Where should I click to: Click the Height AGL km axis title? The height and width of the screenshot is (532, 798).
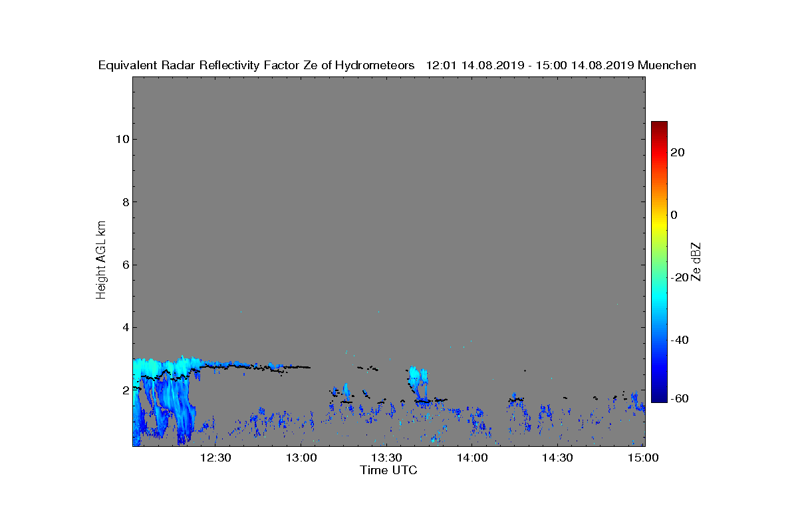tap(101, 260)
